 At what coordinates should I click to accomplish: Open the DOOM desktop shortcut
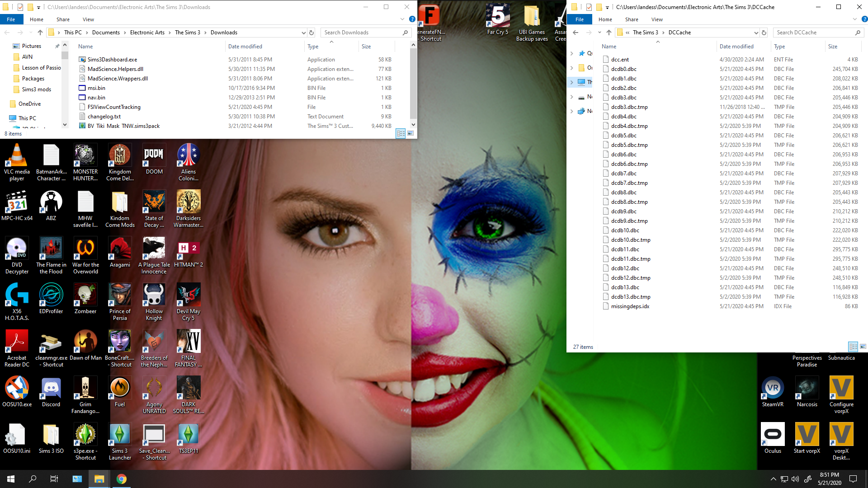pyautogui.click(x=154, y=159)
